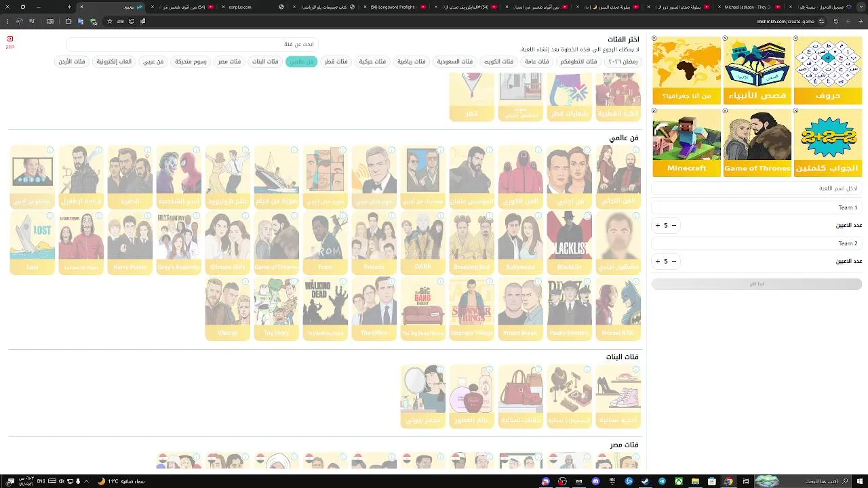This screenshot has width=868, height=488.
Task: Open a new browser tab
Action: point(69,7)
